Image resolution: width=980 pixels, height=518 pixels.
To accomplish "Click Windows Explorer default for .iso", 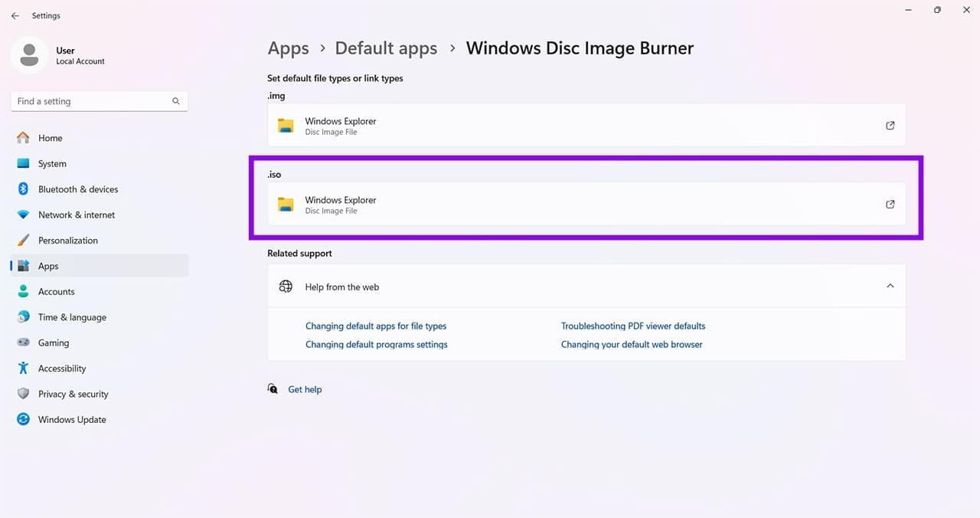I will click(x=586, y=205).
